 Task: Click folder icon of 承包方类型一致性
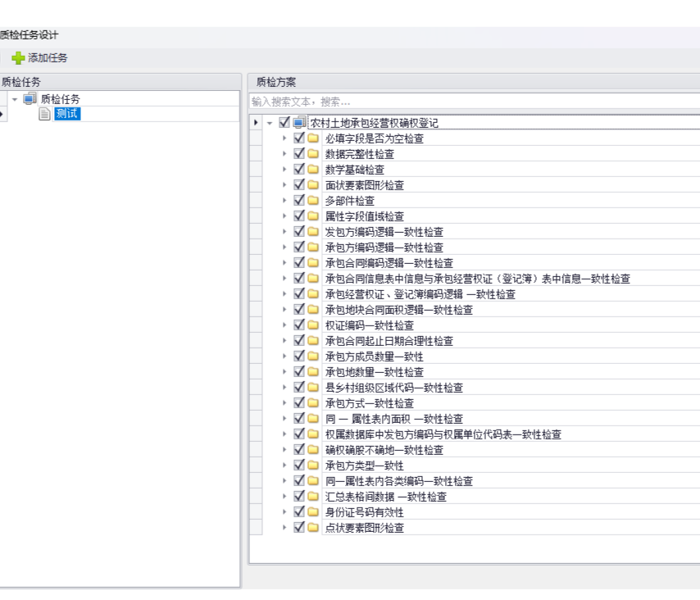pyautogui.click(x=313, y=466)
